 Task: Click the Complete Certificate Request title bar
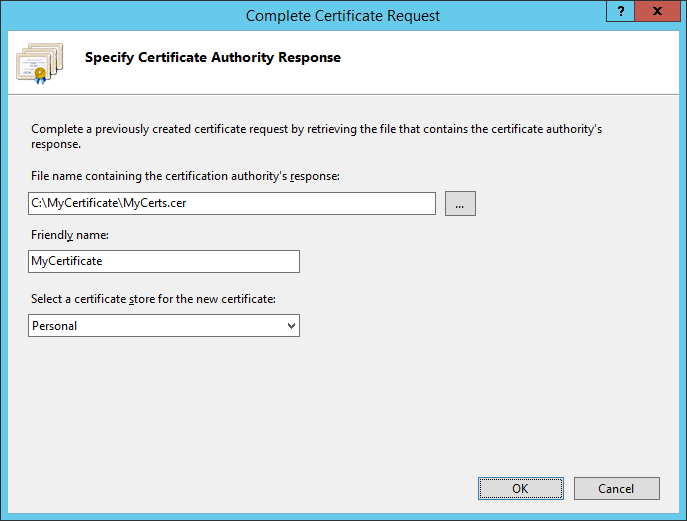(x=343, y=16)
